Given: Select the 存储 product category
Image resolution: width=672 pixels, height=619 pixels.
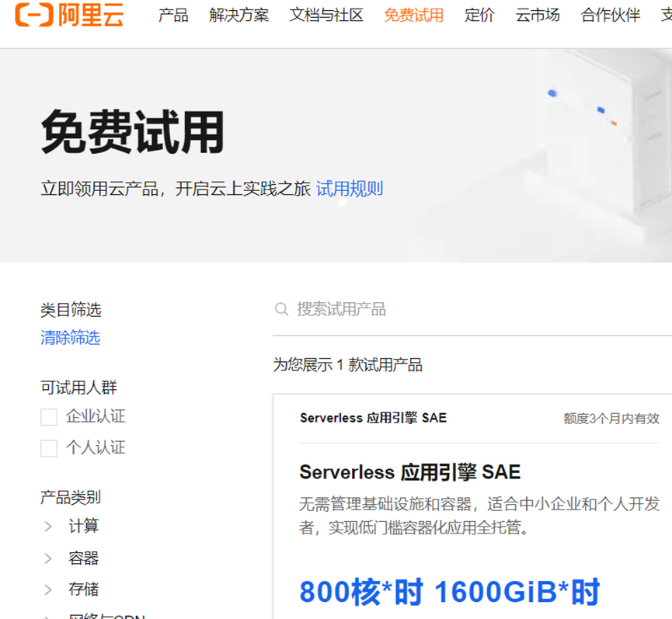Looking at the screenshot, I should click(x=84, y=589).
